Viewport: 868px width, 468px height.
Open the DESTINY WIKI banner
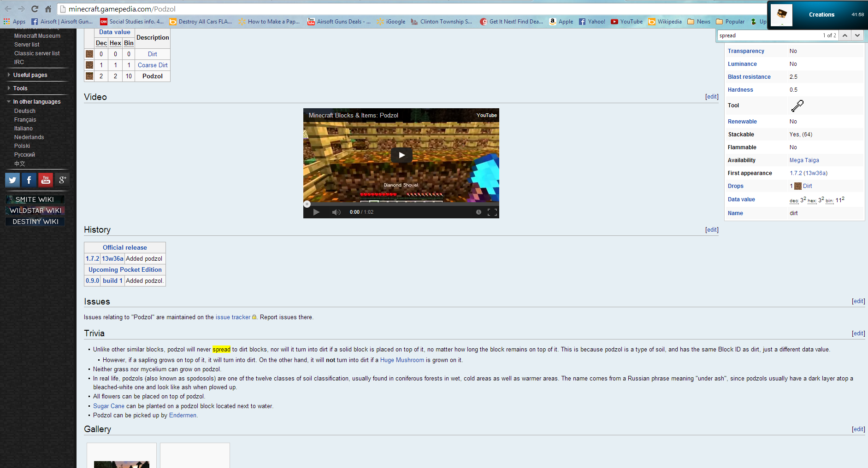[35, 222]
